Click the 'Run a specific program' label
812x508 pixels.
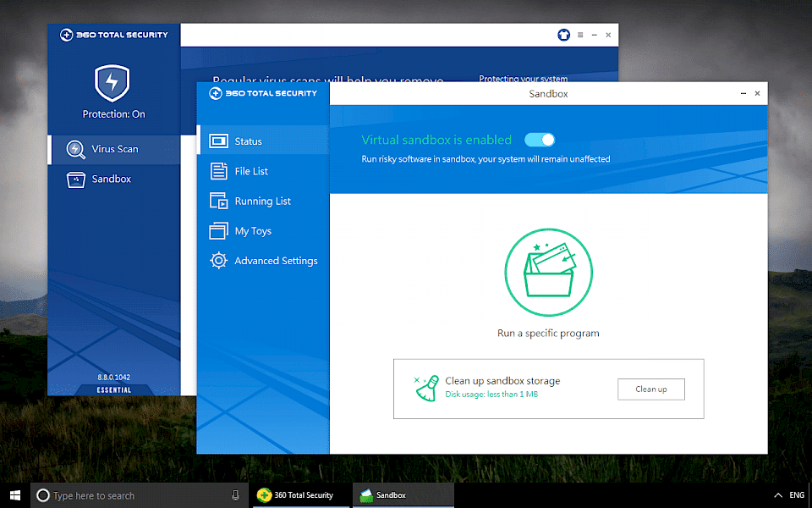pyautogui.click(x=548, y=334)
